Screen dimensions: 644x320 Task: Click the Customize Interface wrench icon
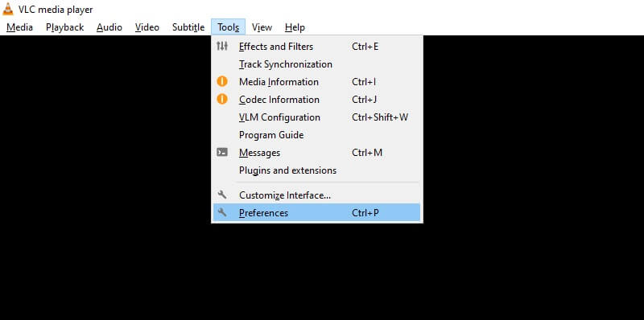coord(222,195)
